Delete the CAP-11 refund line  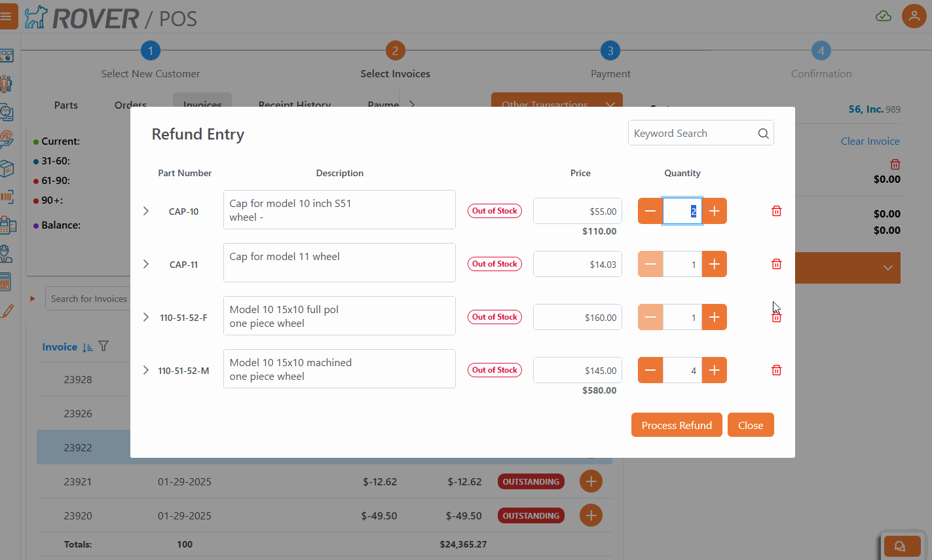(x=776, y=264)
